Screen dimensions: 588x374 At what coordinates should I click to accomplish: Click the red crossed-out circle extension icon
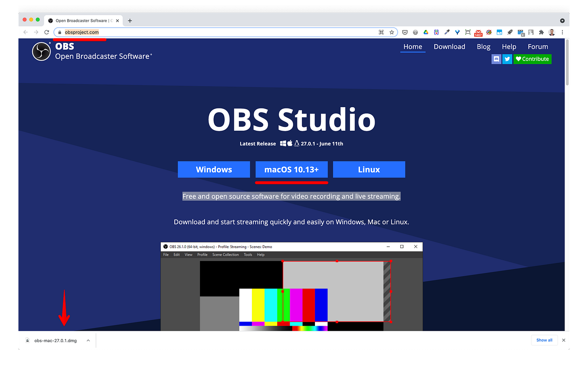pos(489,32)
